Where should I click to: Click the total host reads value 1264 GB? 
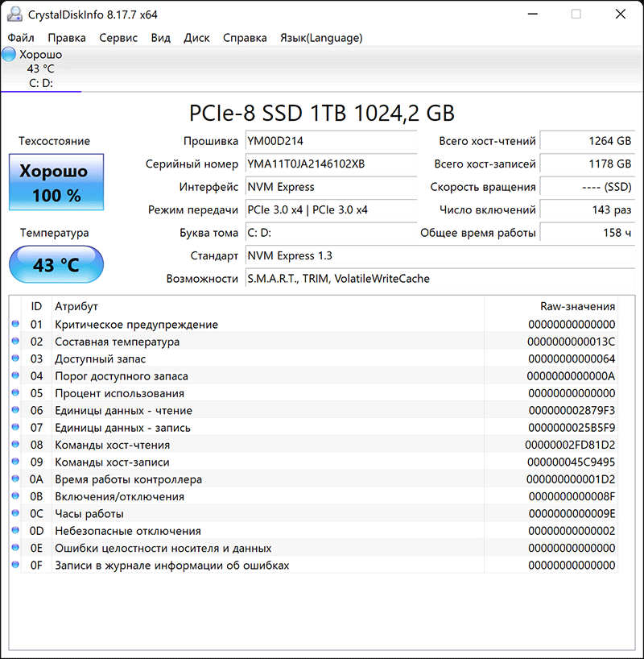point(588,141)
